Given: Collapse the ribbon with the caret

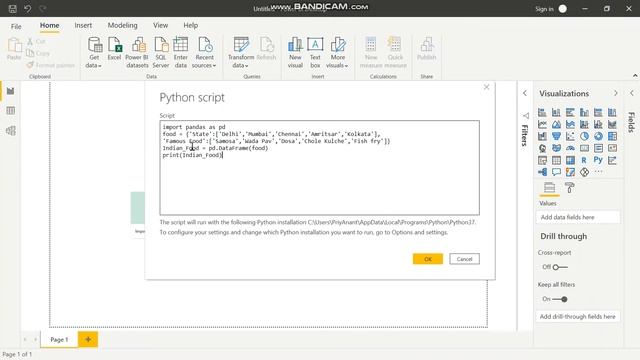Looking at the screenshot, I should 635,76.
